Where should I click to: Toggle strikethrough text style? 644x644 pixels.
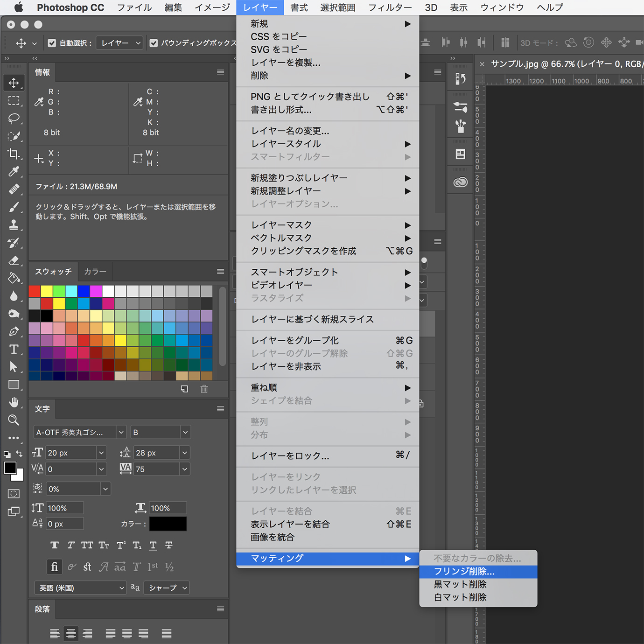coord(169,545)
